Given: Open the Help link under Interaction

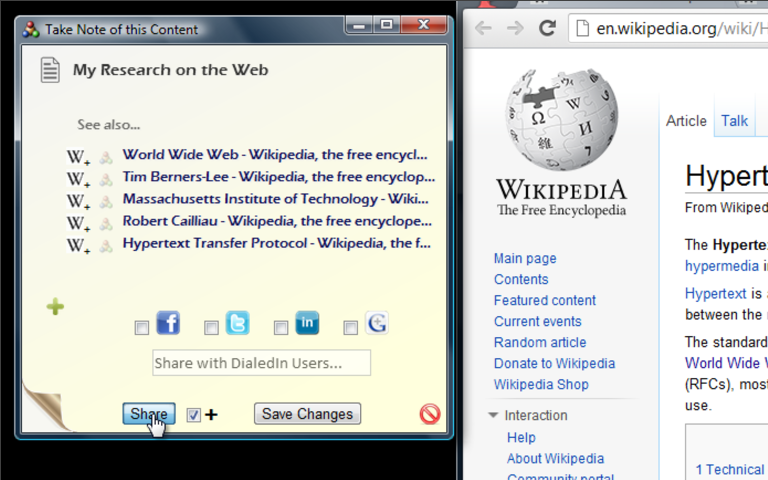Looking at the screenshot, I should point(521,437).
